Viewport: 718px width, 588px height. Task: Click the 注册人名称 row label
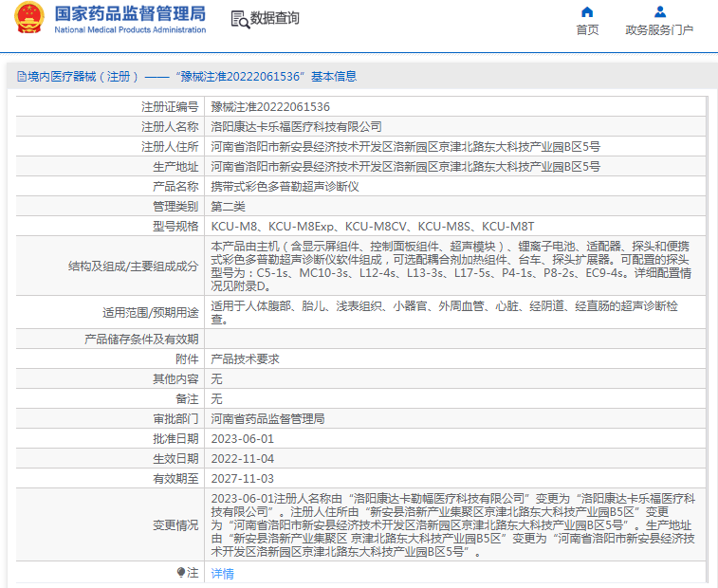click(170, 127)
